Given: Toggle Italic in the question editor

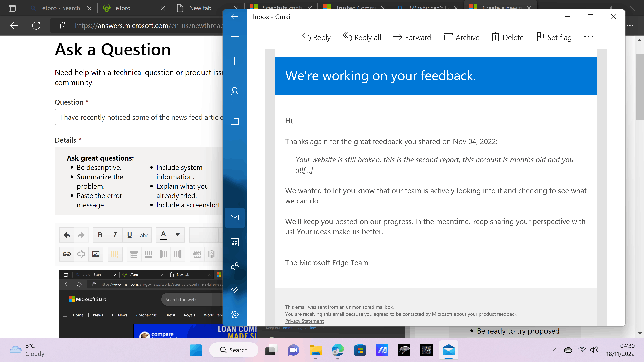Looking at the screenshot, I should coord(115,235).
